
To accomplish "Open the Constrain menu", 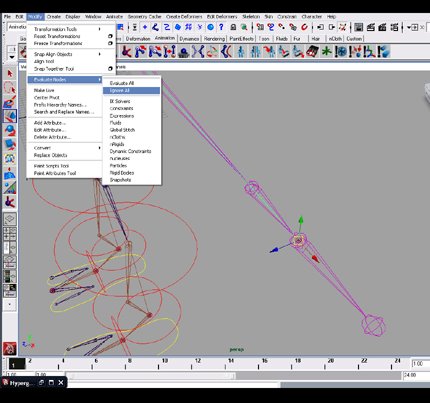I will (287, 17).
